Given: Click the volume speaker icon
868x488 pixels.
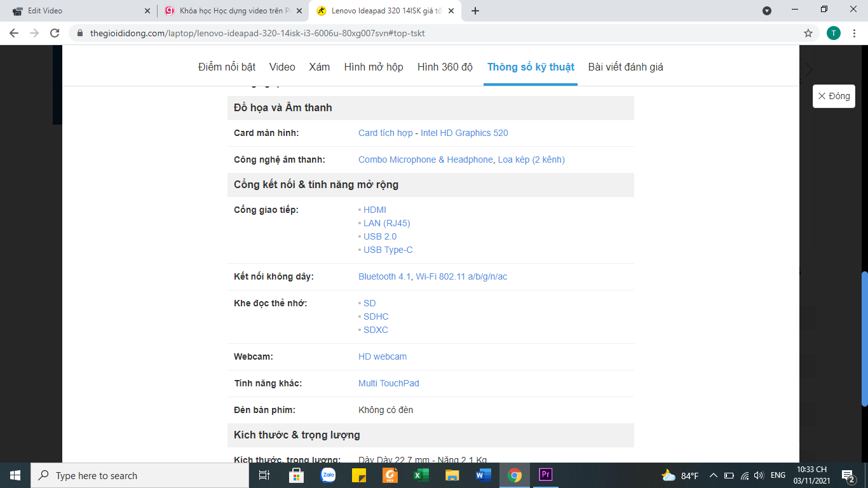Looking at the screenshot, I should click(x=759, y=475).
